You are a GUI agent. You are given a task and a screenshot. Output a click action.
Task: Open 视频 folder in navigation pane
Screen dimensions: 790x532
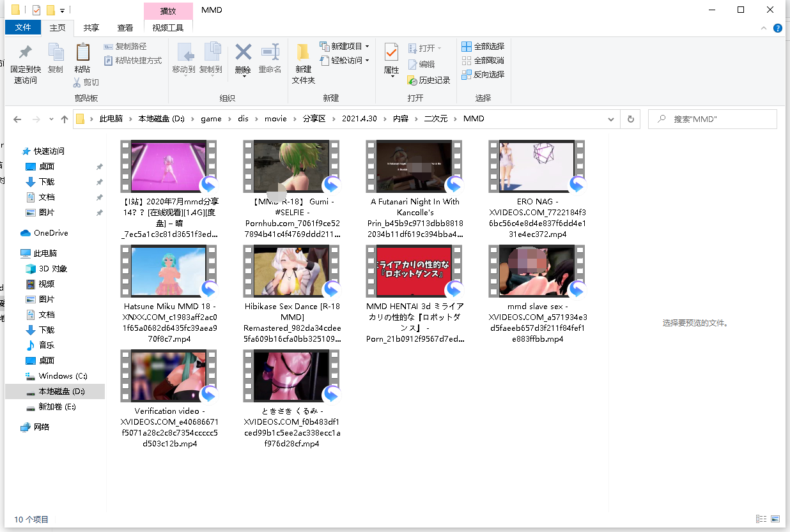(x=46, y=284)
